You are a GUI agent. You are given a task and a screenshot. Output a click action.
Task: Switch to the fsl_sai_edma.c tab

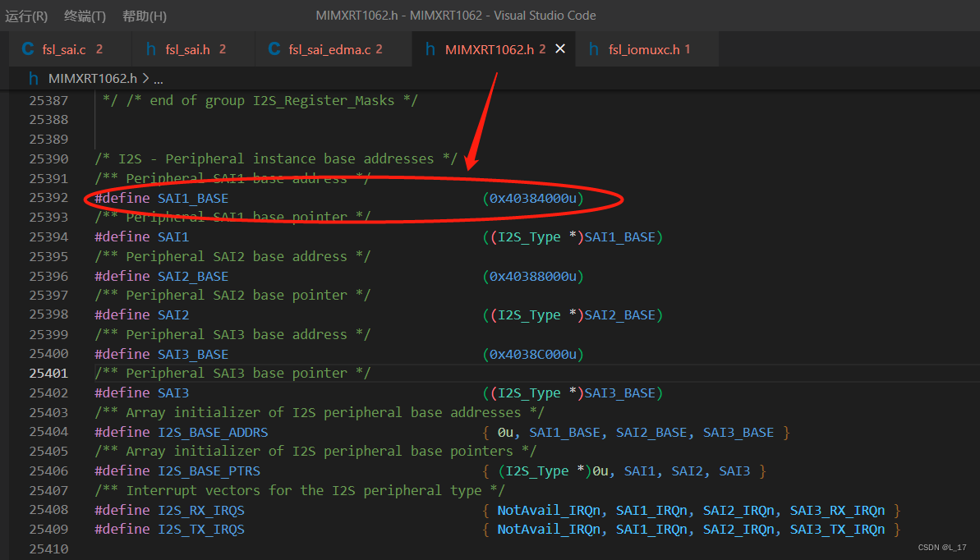coord(334,49)
